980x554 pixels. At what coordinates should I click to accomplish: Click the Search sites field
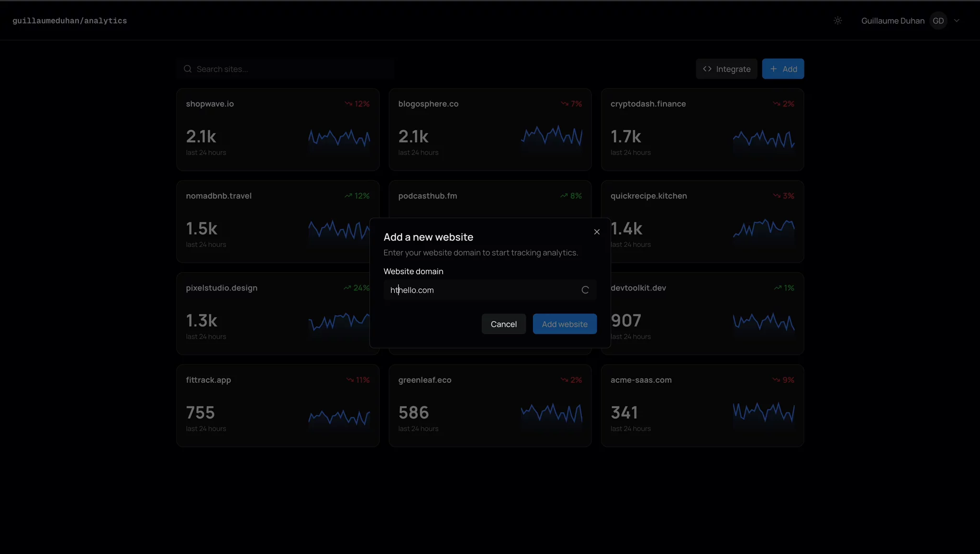[x=286, y=69]
